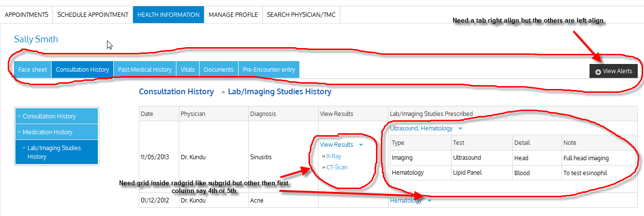This screenshot has width=644, height=216.
Task: Click the X-Ray result link
Action: pos(334,156)
